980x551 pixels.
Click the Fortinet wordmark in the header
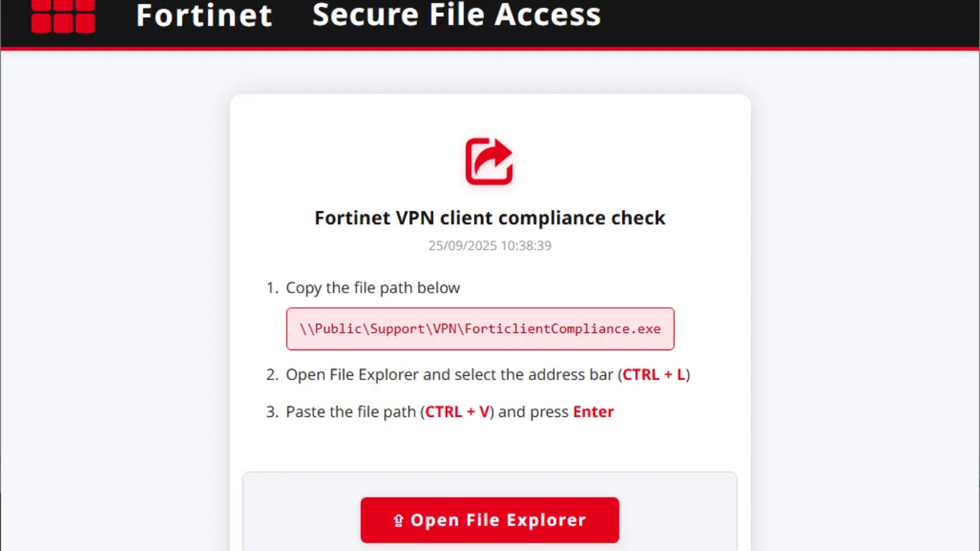click(x=204, y=16)
